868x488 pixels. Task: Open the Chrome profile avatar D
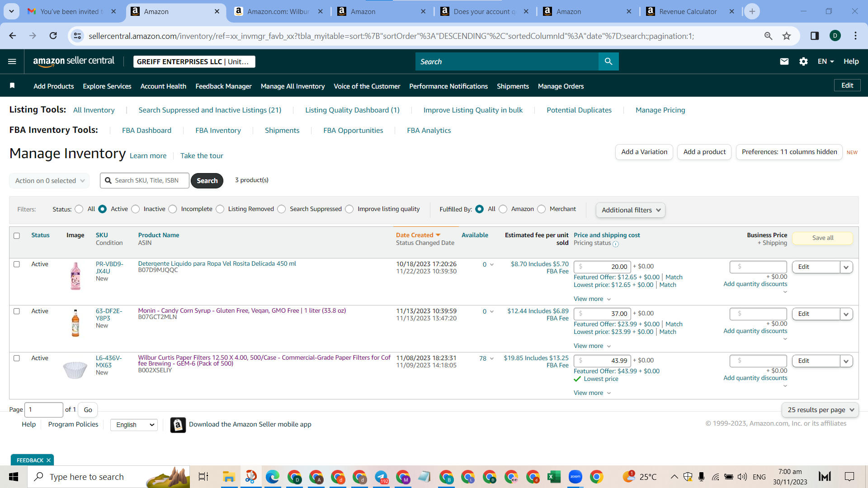click(x=835, y=36)
